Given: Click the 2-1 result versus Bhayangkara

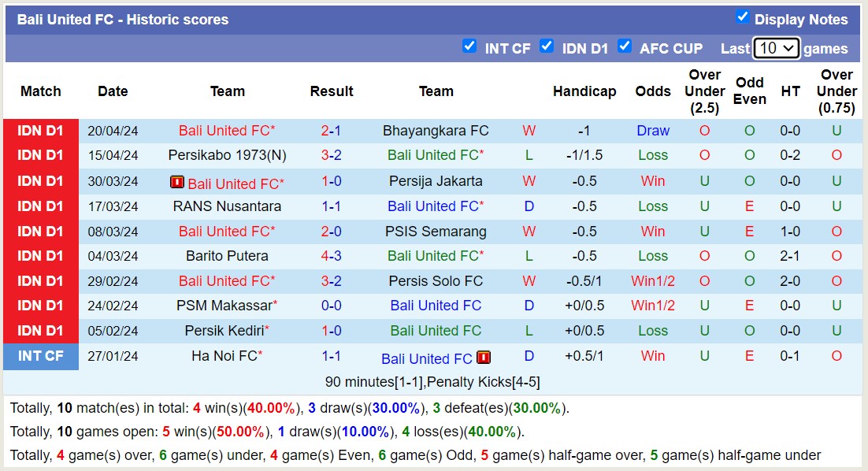Looking at the screenshot, I should click(331, 131).
